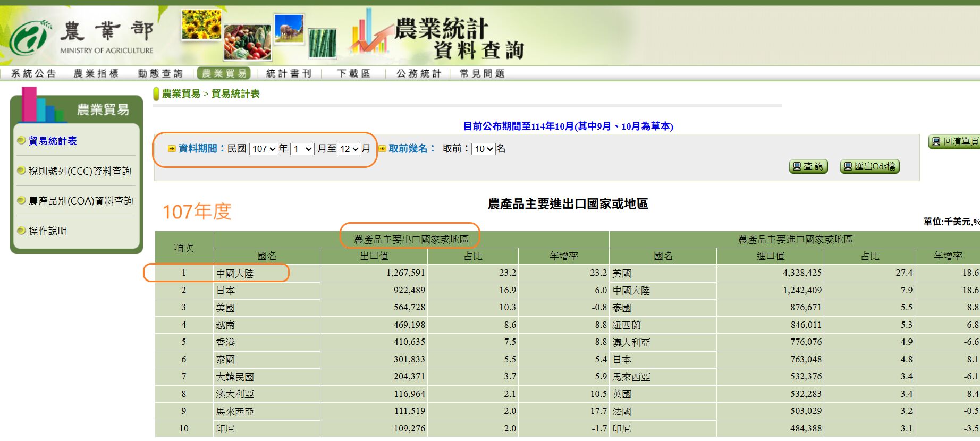Select 動態查詢 in the navigation bar
Image resolution: width=980 pixels, height=441 pixels.
click(x=160, y=73)
